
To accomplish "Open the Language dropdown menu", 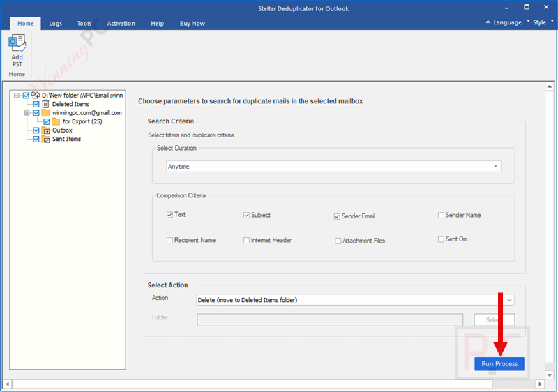I will click(509, 22).
